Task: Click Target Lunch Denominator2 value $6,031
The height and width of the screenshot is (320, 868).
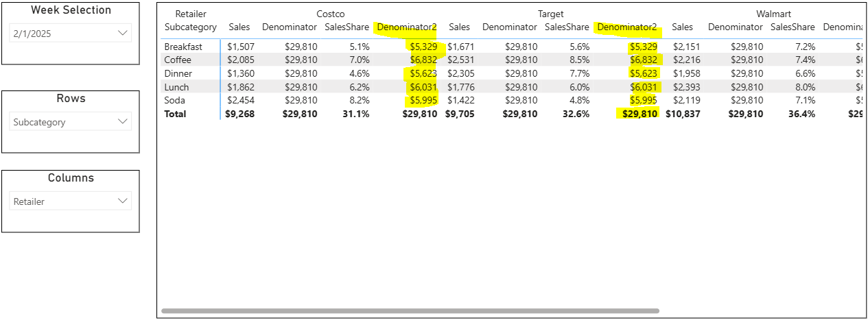Action: 643,87
